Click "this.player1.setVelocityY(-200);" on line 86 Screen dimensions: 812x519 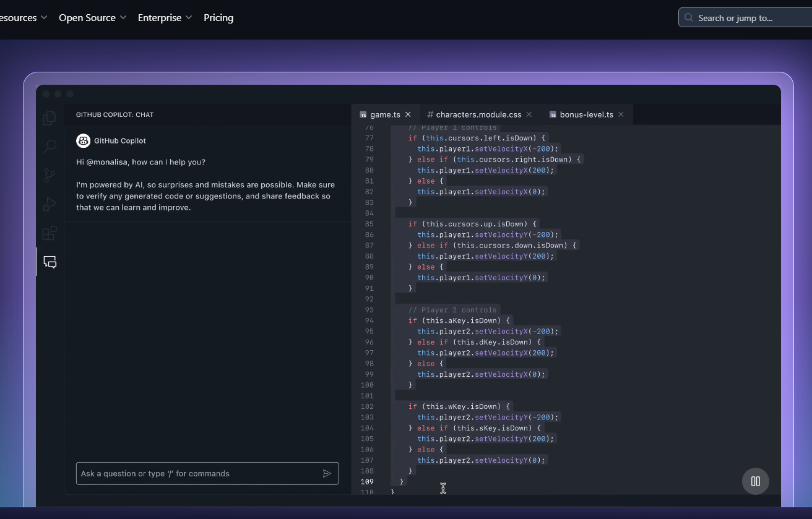pos(488,234)
